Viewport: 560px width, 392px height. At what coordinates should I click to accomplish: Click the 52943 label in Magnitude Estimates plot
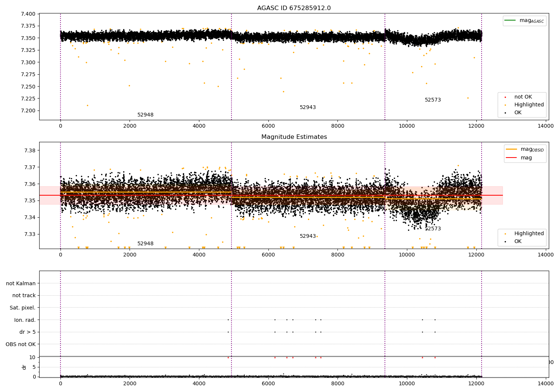pos(308,236)
